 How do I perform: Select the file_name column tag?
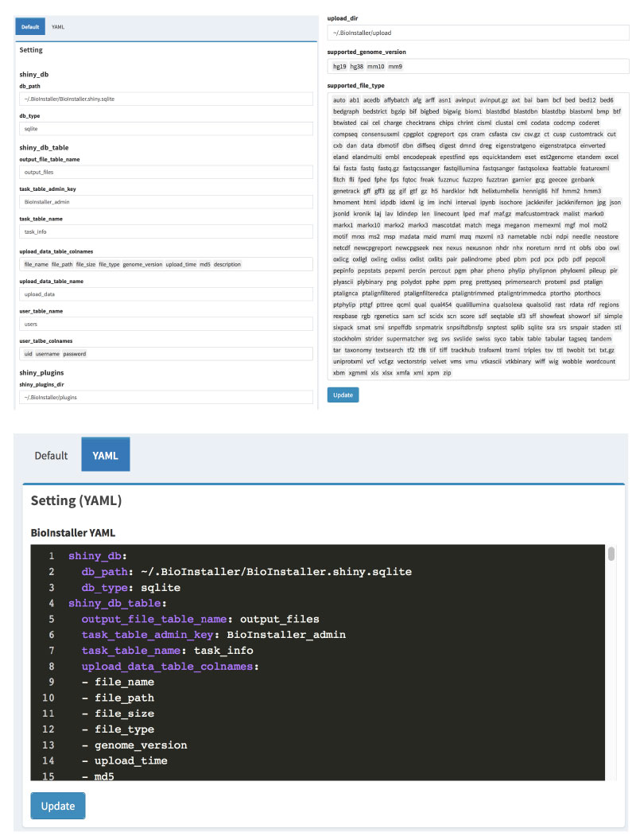pyautogui.click(x=36, y=264)
